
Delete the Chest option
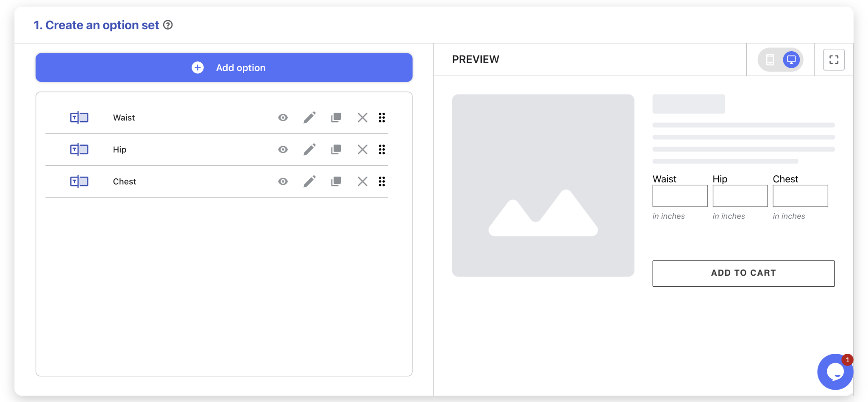coord(362,181)
